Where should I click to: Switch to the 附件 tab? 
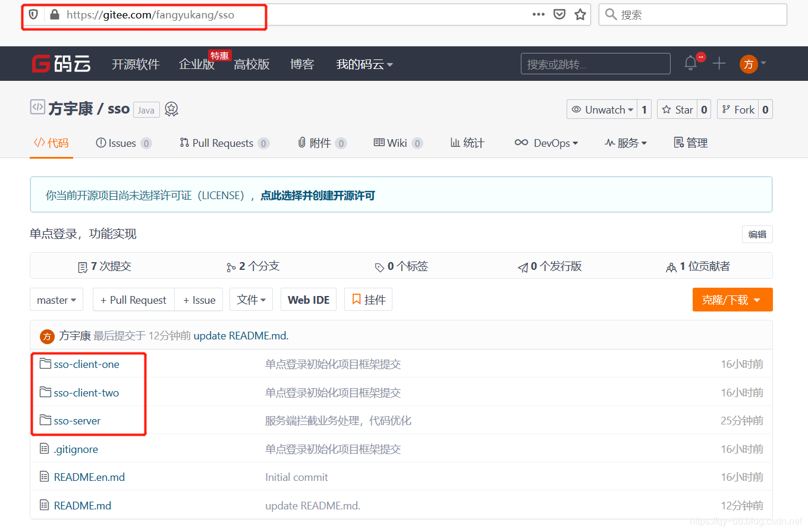[322, 143]
